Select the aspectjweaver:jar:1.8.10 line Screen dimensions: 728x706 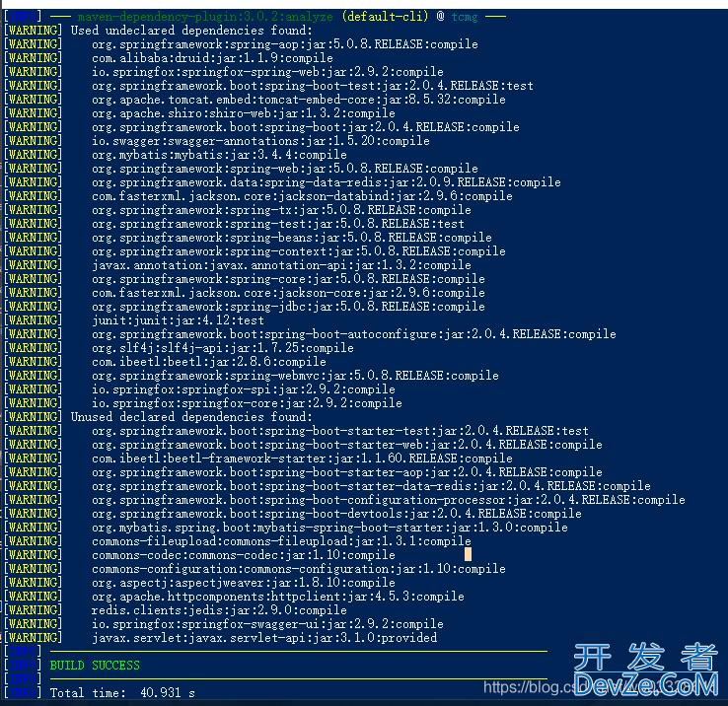[x=244, y=583]
